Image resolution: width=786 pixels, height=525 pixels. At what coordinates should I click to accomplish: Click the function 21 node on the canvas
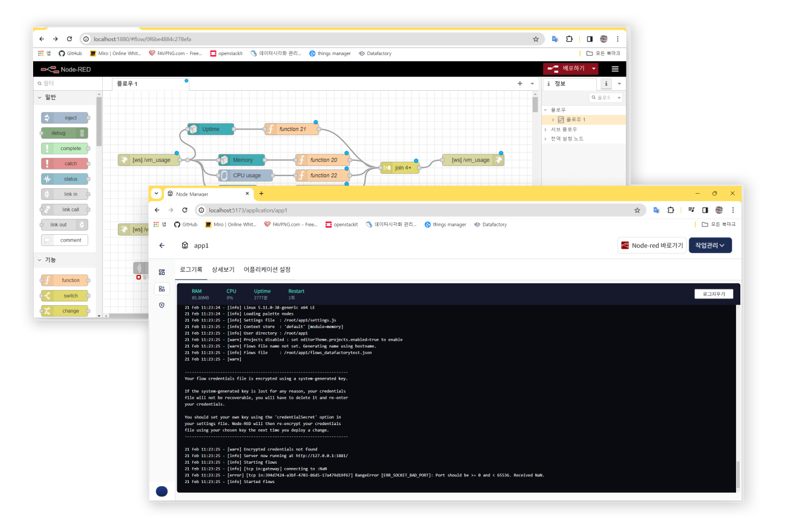click(x=292, y=129)
